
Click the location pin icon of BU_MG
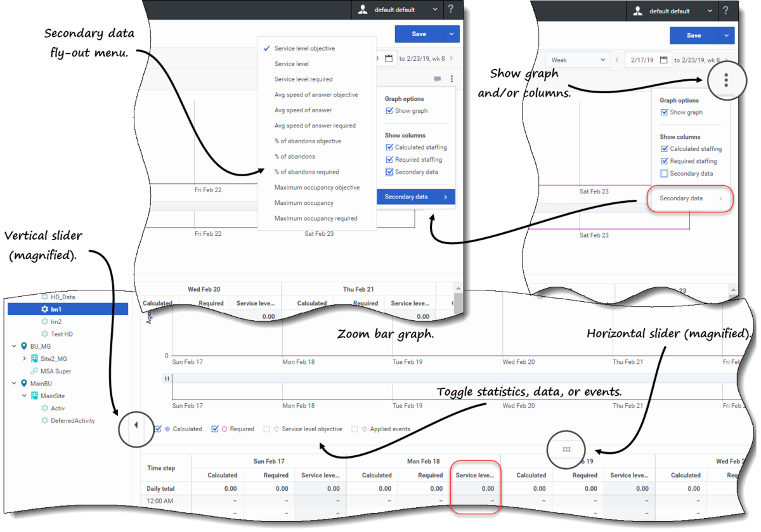(x=24, y=347)
